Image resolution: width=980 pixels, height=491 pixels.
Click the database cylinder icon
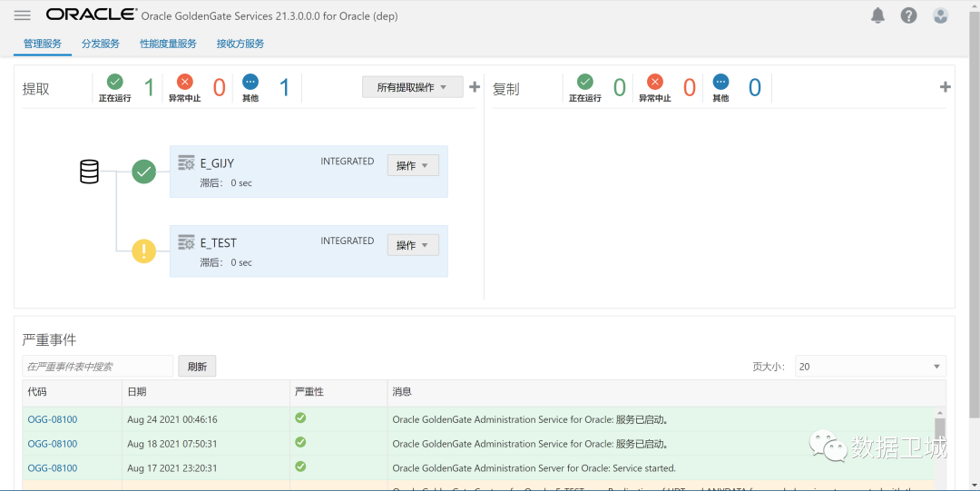[x=89, y=172]
